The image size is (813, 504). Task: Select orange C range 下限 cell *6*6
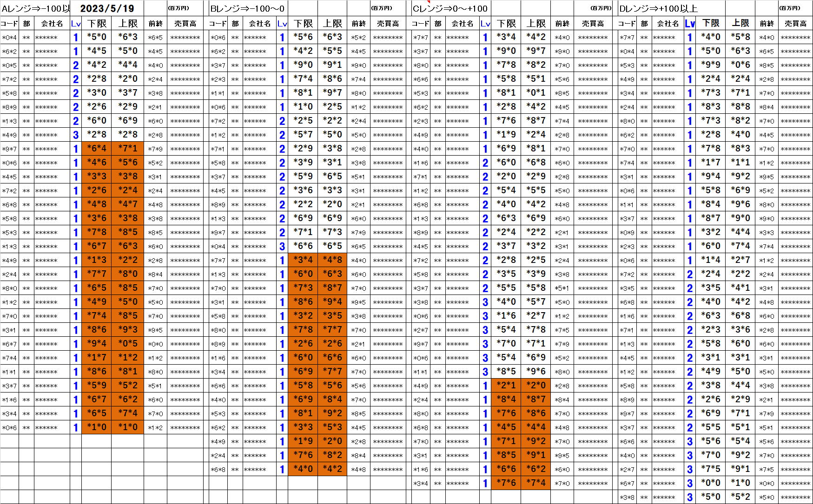506,469
